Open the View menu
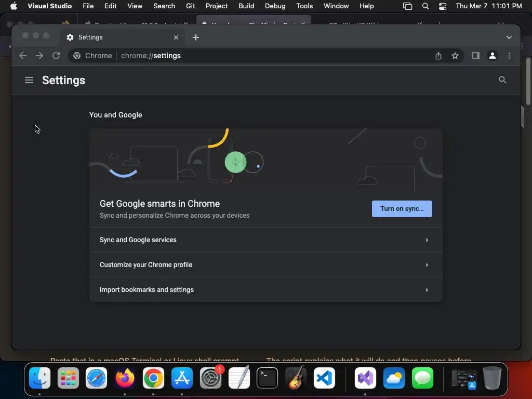 (x=135, y=6)
